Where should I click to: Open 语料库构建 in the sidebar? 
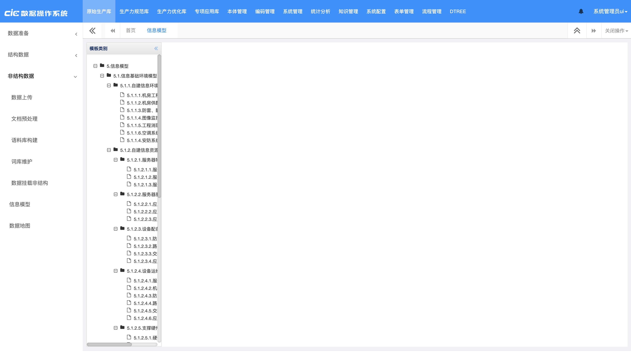[x=24, y=140]
